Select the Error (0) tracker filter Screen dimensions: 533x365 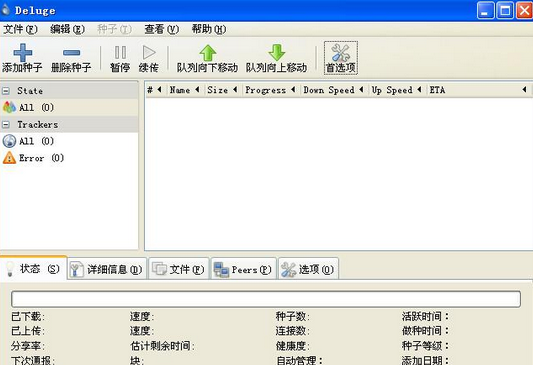click(69, 158)
